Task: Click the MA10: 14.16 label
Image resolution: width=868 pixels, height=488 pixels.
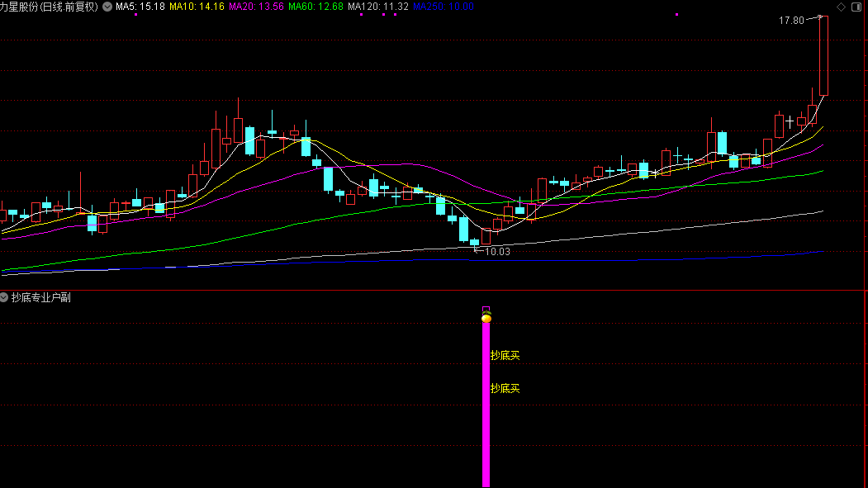Action: click(x=197, y=7)
